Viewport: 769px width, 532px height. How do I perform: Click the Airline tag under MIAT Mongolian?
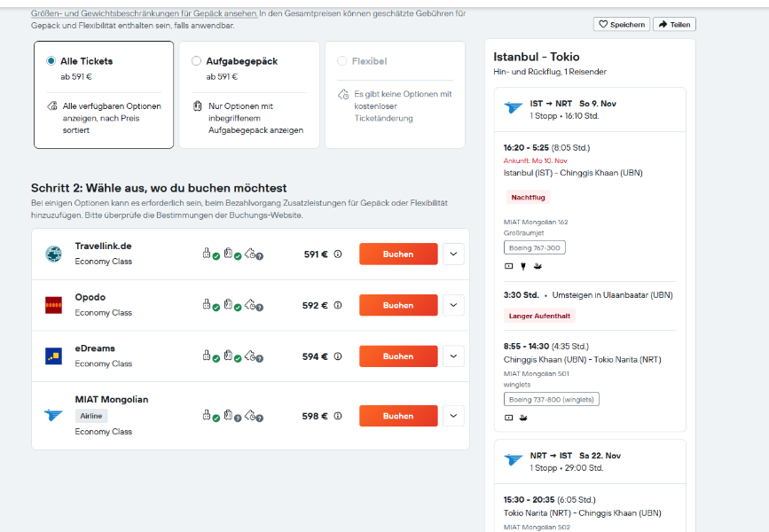click(x=91, y=416)
